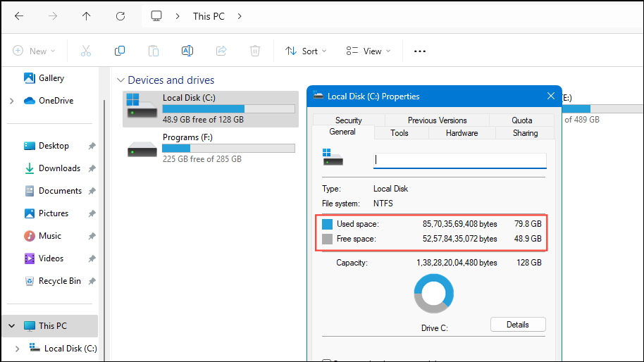Select the Programs (F:) drive tile
This screenshot has height=362, width=644.
click(210, 148)
